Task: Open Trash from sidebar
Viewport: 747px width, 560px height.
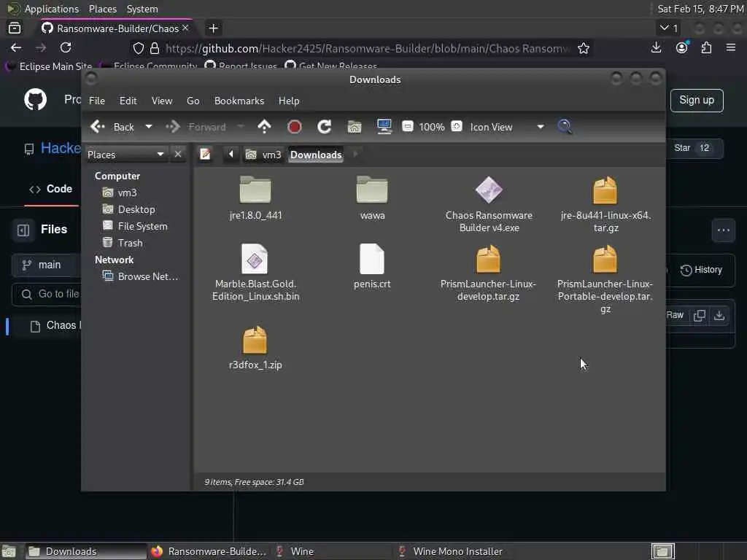Action: point(123,243)
